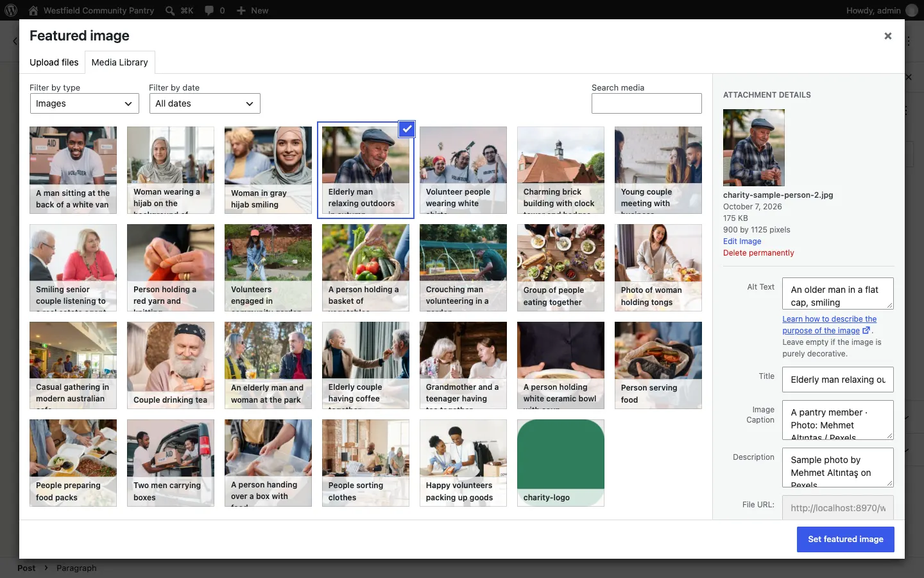Click Set featured image button
This screenshot has width=924, height=578.
point(846,539)
